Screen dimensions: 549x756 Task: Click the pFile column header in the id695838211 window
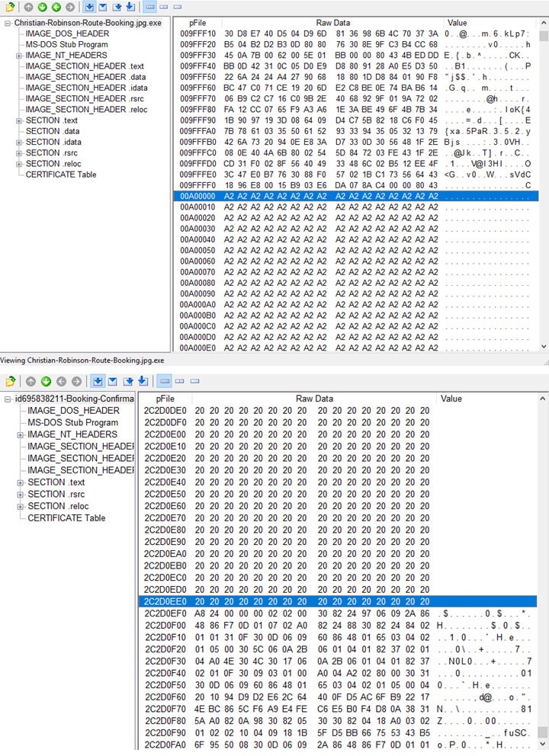click(x=165, y=399)
